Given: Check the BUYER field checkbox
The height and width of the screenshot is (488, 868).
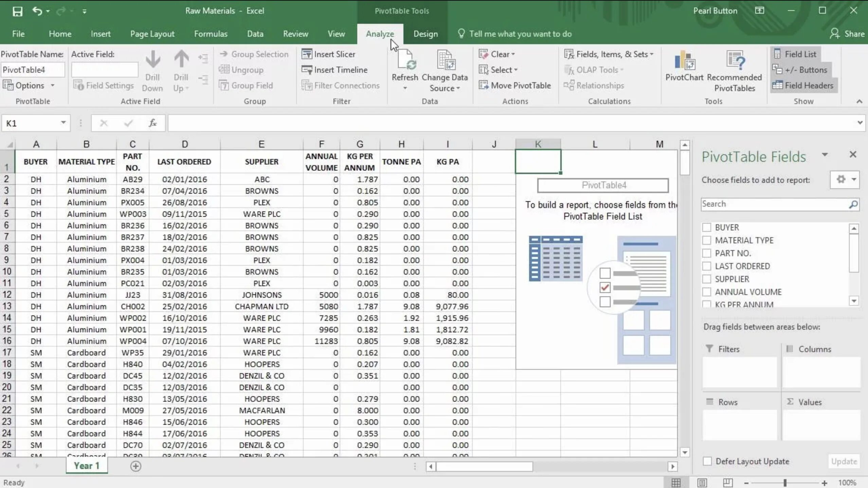Looking at the screenshot, I should point(707,227).
